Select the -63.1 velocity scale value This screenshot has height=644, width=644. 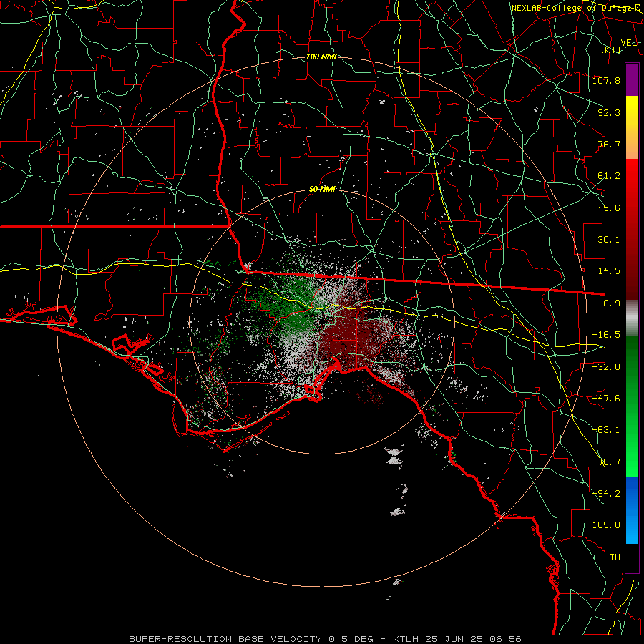pos(606,430)
